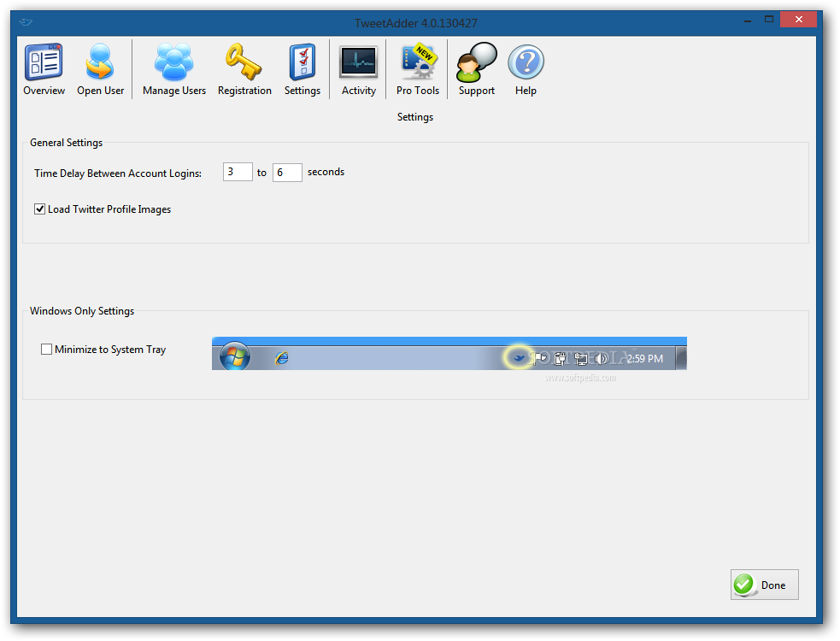Click the "Time Delay Between Account Logins:" label

point(118,173)
